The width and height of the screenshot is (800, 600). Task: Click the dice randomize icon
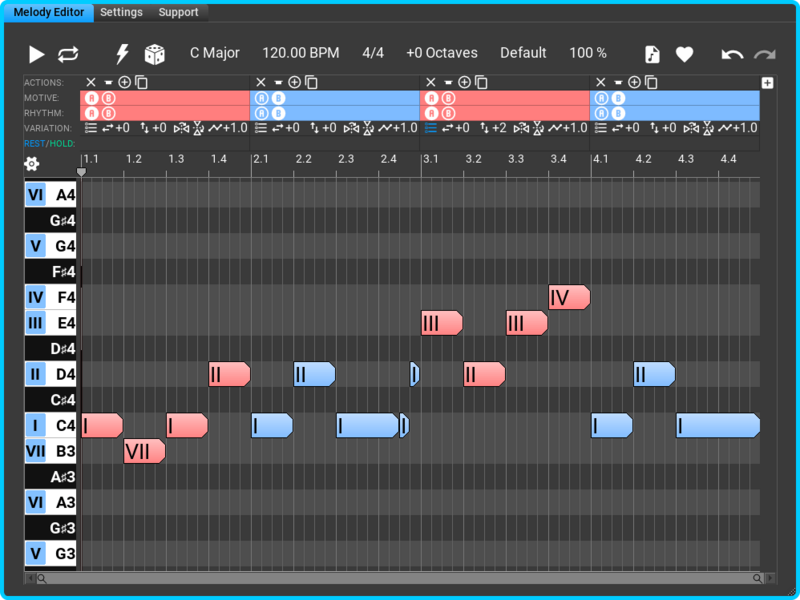(x=155, y=54)
